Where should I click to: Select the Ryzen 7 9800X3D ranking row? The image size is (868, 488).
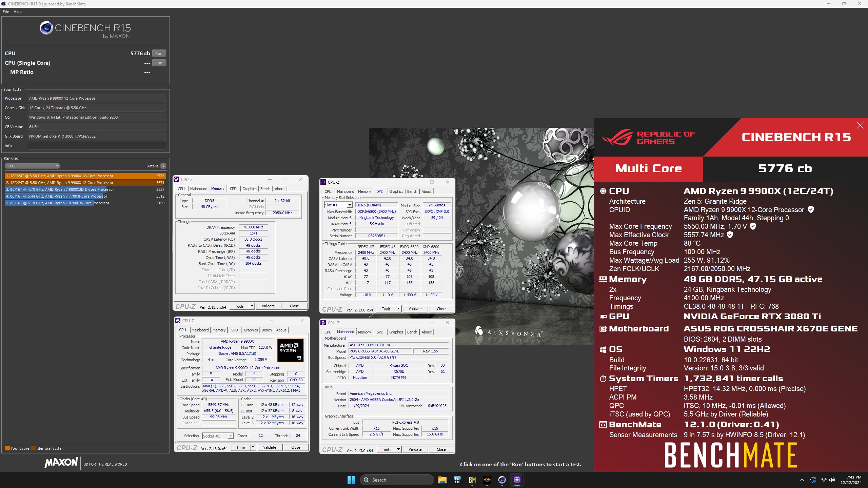point(85,189)
